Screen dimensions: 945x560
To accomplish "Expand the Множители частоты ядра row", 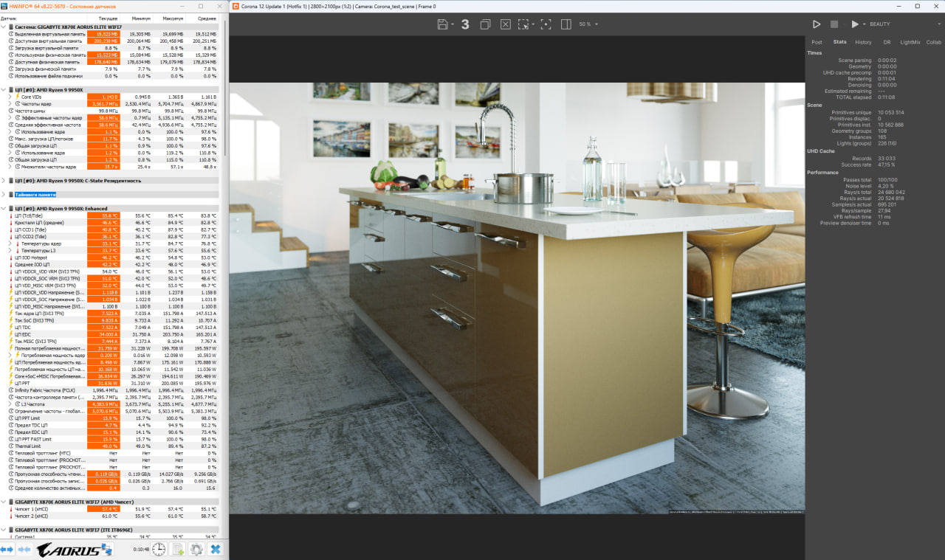I will (x=10, y=167).
